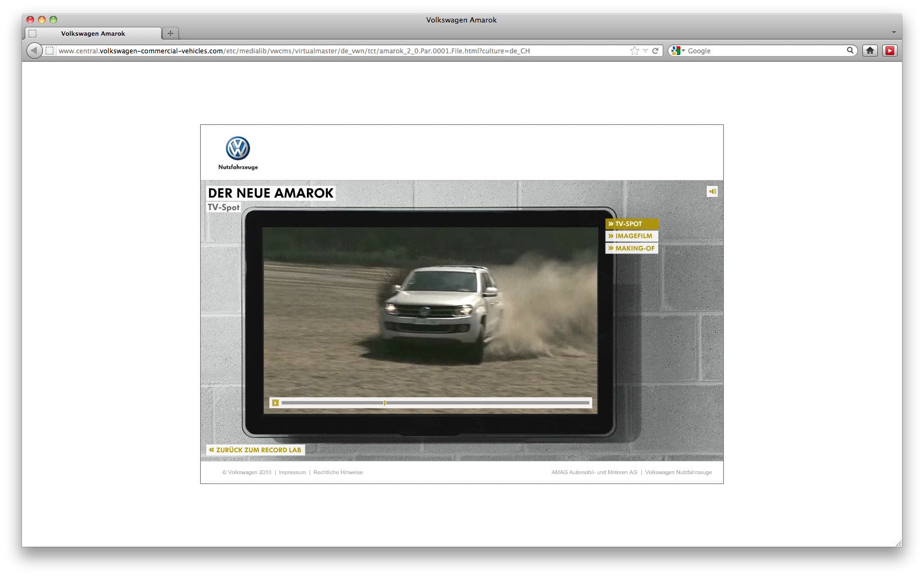Play the TV spot video

[276, 403]
